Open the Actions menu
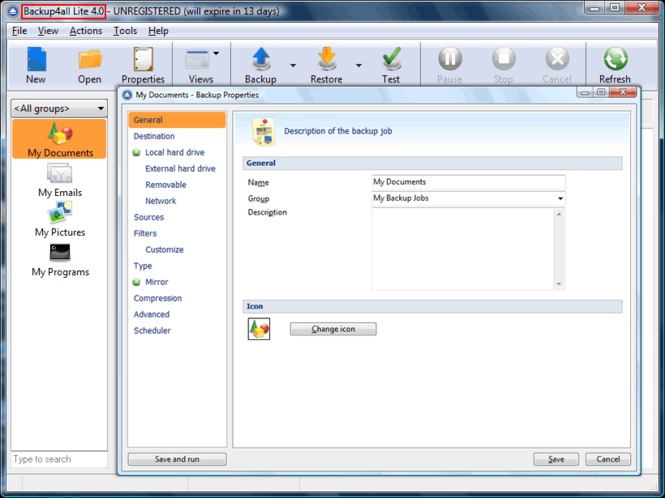This screenshot has width=665, height=498. (86, 31)
